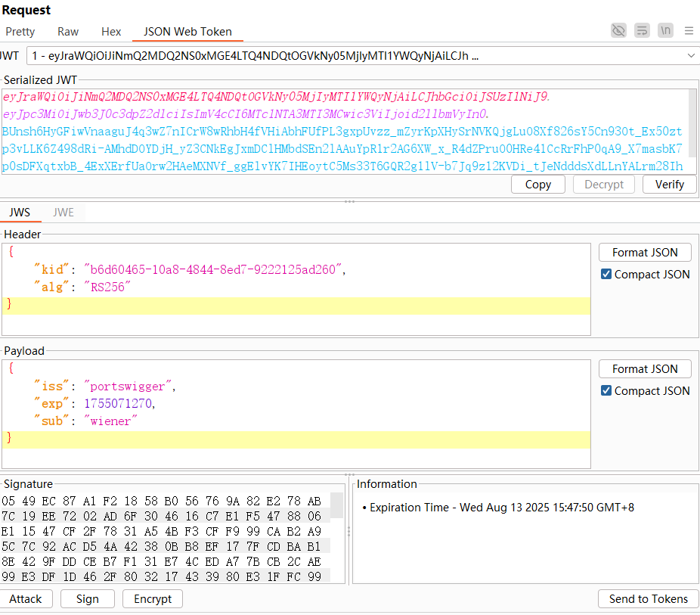The image size is (700, 615).
Task: Uncheck Compact JSON for the Header
Action: tap(606, 275)
